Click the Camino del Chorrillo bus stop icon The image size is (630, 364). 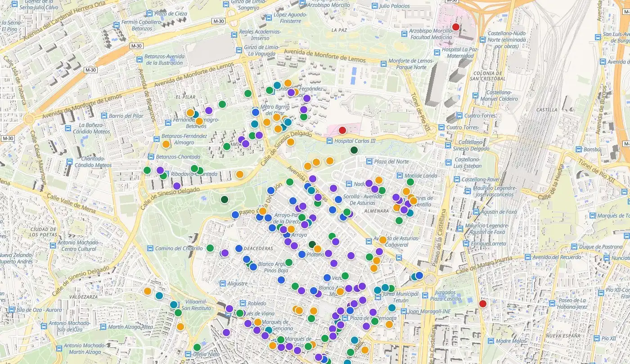[150, 248]
